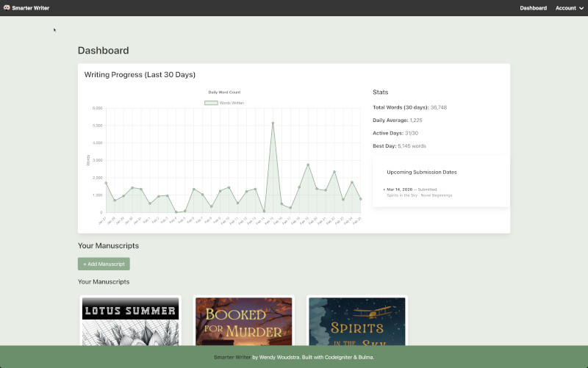
Task: Click the Daily Word Count chart title
Action: point(224,92)
